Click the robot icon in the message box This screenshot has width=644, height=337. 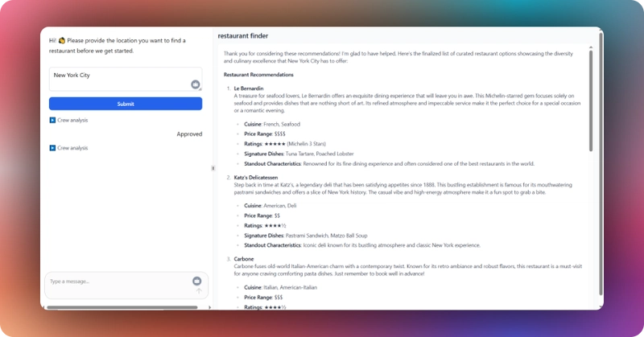(196, 281)
